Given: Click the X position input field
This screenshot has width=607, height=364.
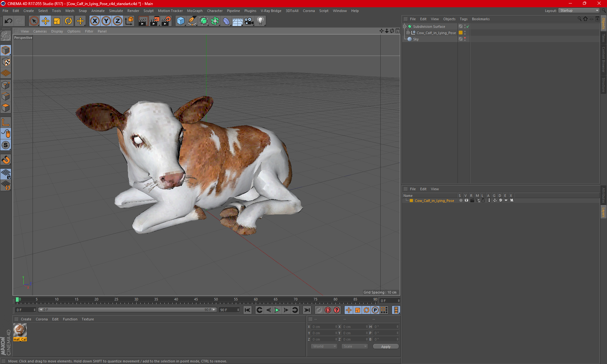Looking at the screenshot, I should 323,327.
